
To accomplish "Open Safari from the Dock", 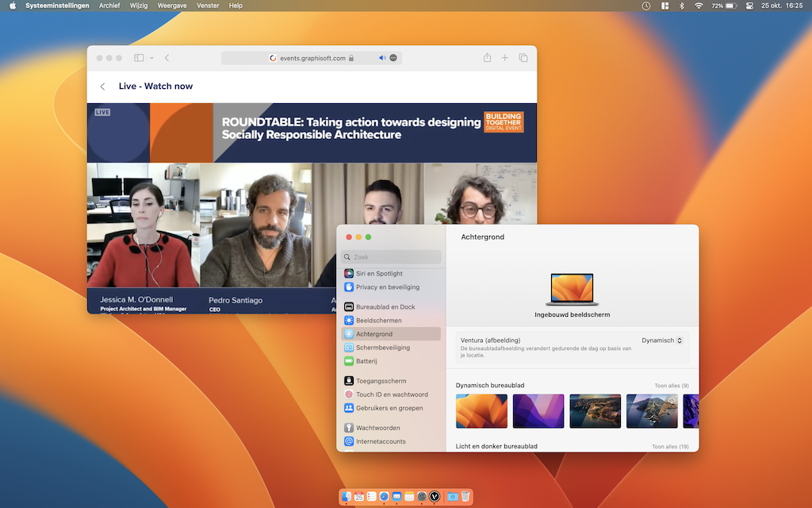I will [x=385, y=497].
